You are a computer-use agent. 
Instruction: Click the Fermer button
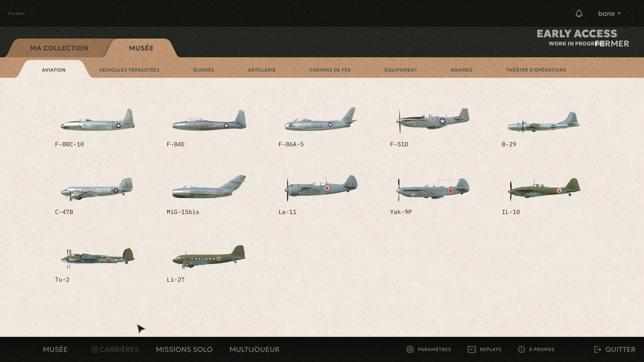point(612,44)
